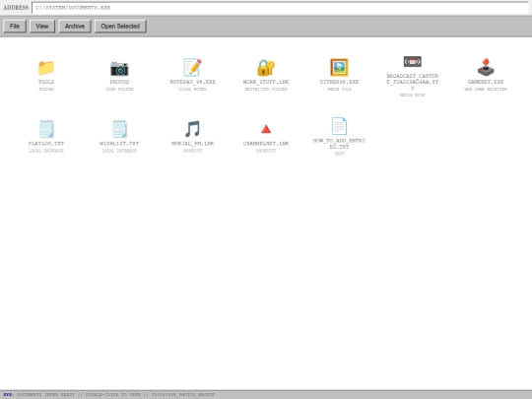Click the Open Selected button
Screen dimensions: 532x399
point(120,27)
